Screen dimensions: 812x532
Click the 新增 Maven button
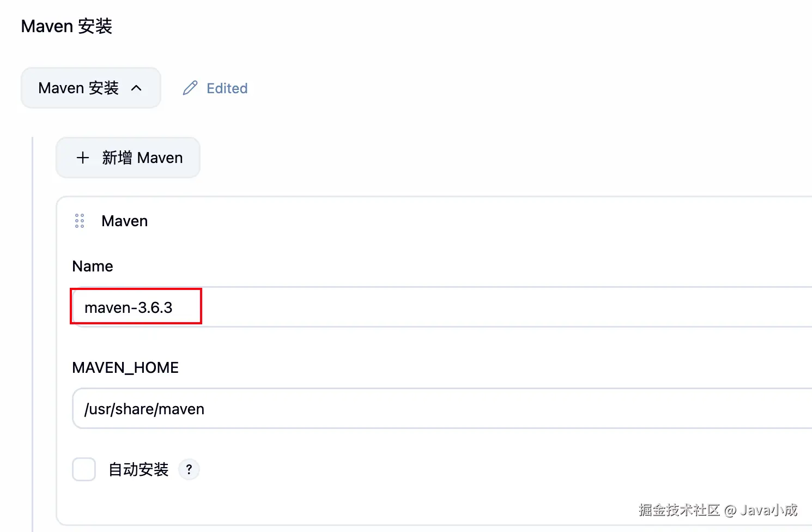tap(128, 158)
